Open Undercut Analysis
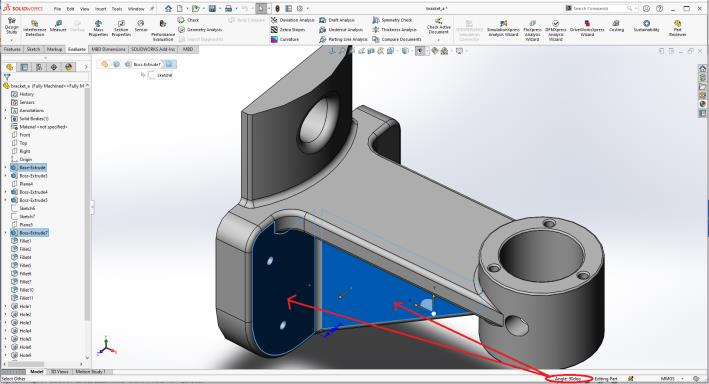Screen dimensions: 709x384 (x=340, y=29)
